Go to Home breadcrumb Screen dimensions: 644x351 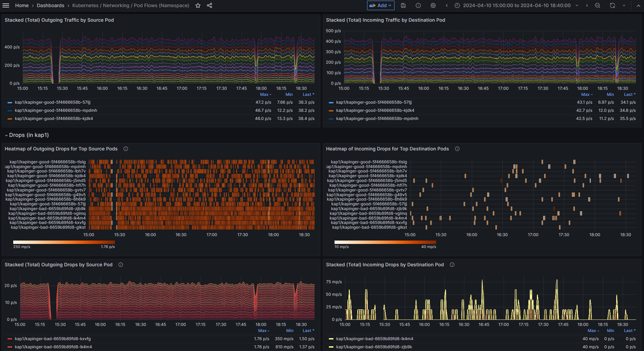22,5
